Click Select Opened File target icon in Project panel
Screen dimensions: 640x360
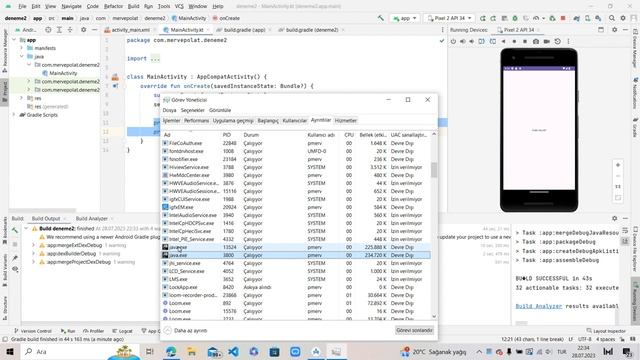coord(48,30)
